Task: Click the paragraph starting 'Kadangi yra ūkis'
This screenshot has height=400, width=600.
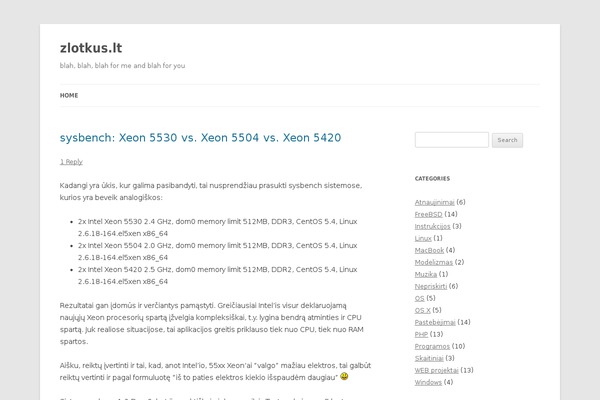Action: (211, 191)
